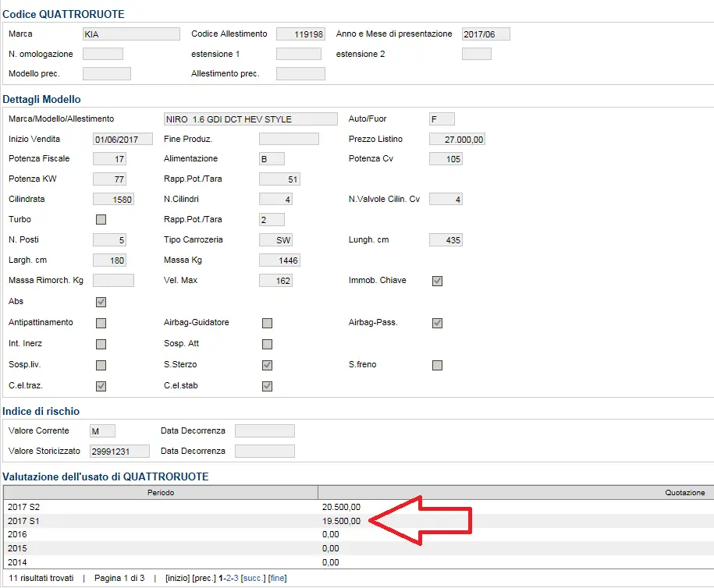Jump to last page via [fine] link
This screenshot has height=588, width=714.
[x=277, y=578]
